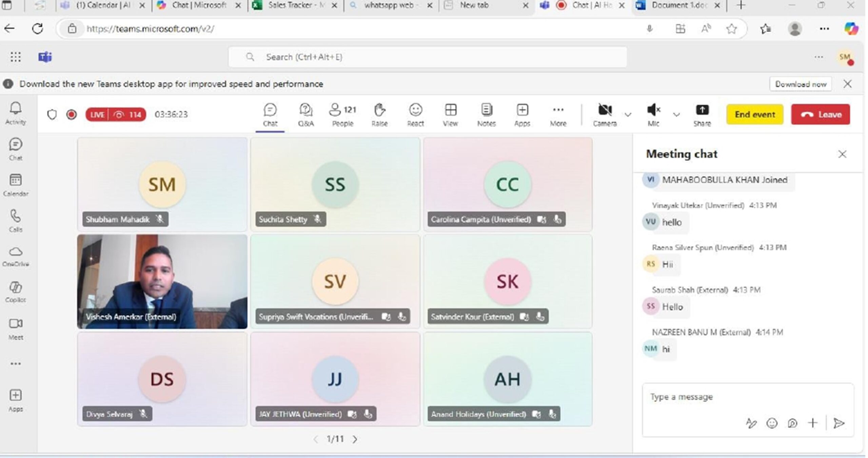Send the chat message
The height and width of the screenshot is (458, 868).
839,423
